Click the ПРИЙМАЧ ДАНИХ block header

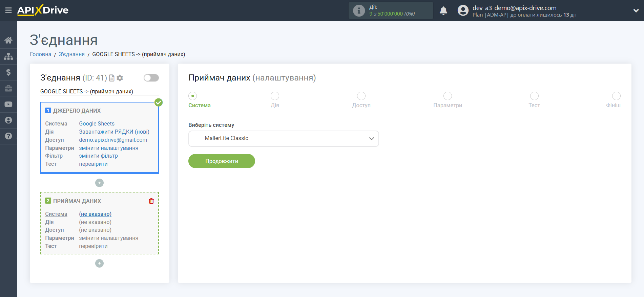click(77, 201)
